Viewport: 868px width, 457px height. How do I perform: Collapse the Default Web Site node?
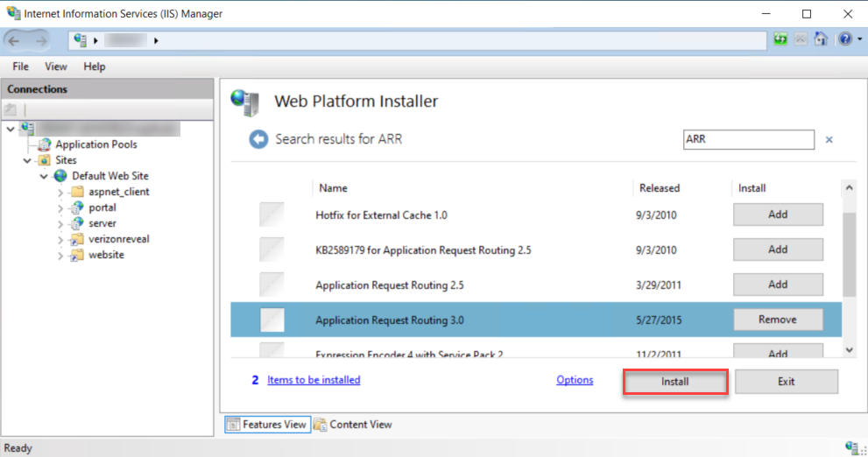click(44, 177)
